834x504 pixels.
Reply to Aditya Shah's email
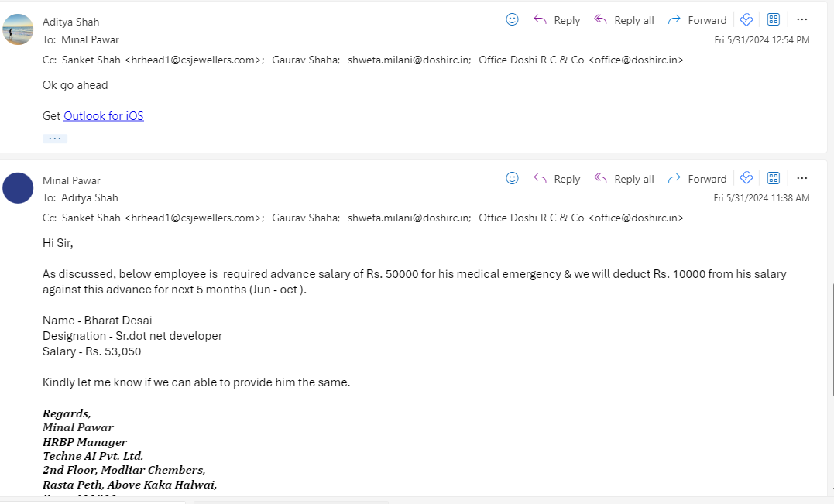click(556, 20)
